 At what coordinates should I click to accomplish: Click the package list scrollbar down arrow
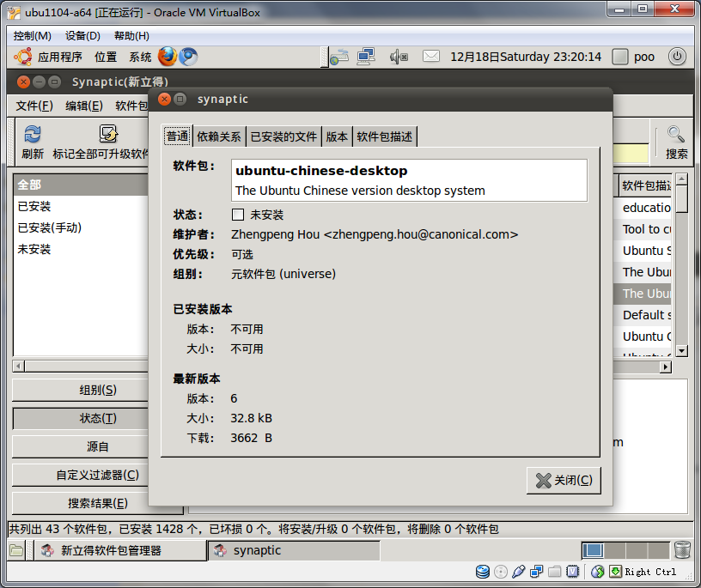[x=681, y=351]
